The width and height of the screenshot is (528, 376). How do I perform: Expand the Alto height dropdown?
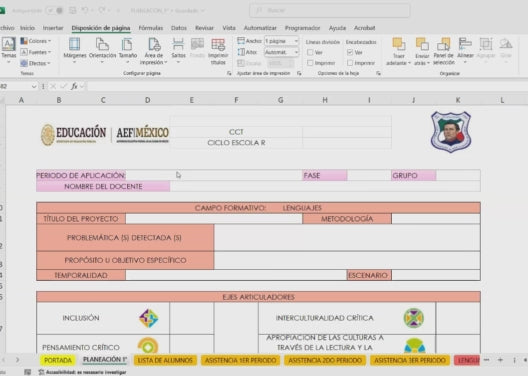296,52
